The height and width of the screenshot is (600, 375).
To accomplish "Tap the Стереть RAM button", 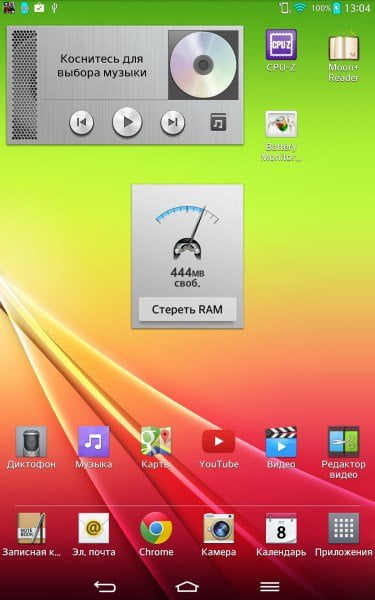I will pyautogui.click(x=187, y=309).
